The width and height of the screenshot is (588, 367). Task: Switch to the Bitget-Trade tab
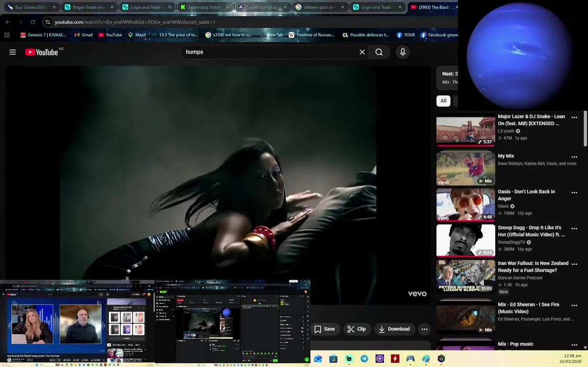pyautogui.click(x=89, y=7)
